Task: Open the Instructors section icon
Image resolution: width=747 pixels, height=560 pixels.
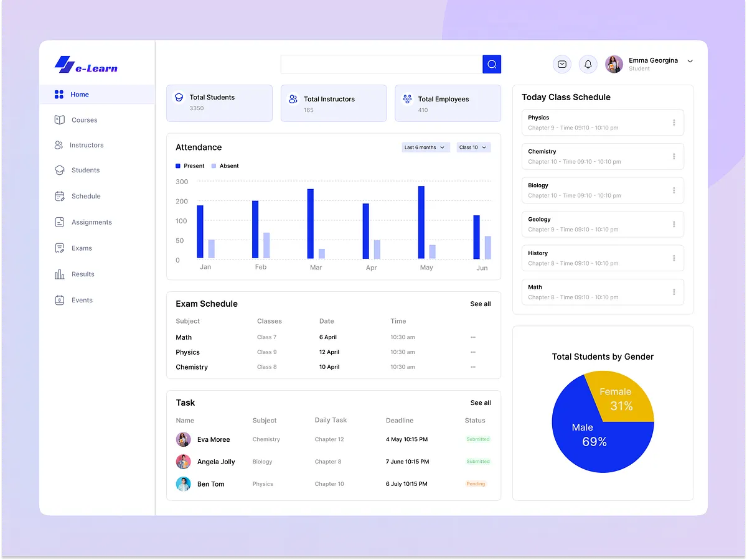Action: 60,145
